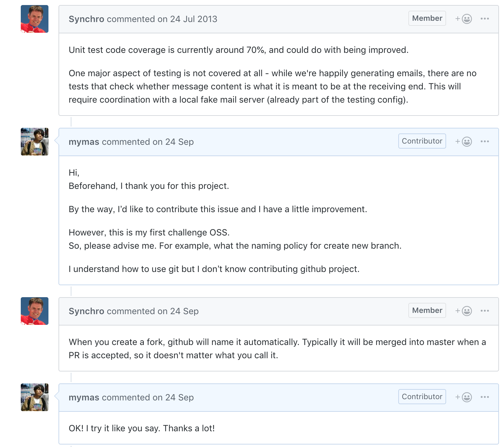Add reaction to Synchro's fork explanation comment

[x=464, y=311]
